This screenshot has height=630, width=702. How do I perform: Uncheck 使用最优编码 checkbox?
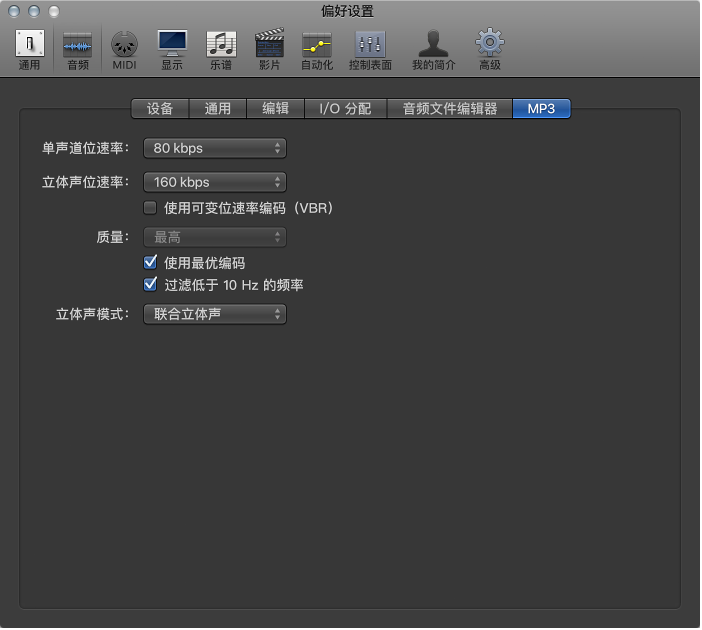point(150,262)
